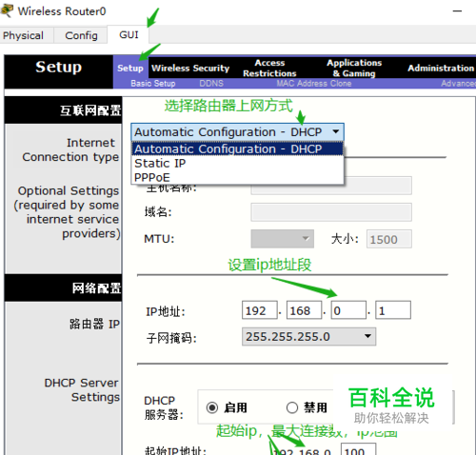Screen dimensions: 476x455
Task: Disable DHCP server (禁用) radio button
Action: pyautogui.click(x=292, y=407)
